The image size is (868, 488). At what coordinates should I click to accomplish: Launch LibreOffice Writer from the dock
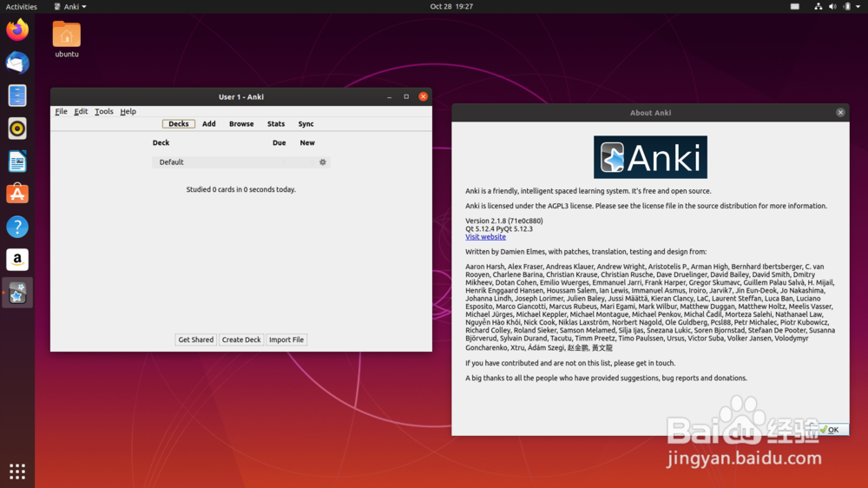coord(17,162)
